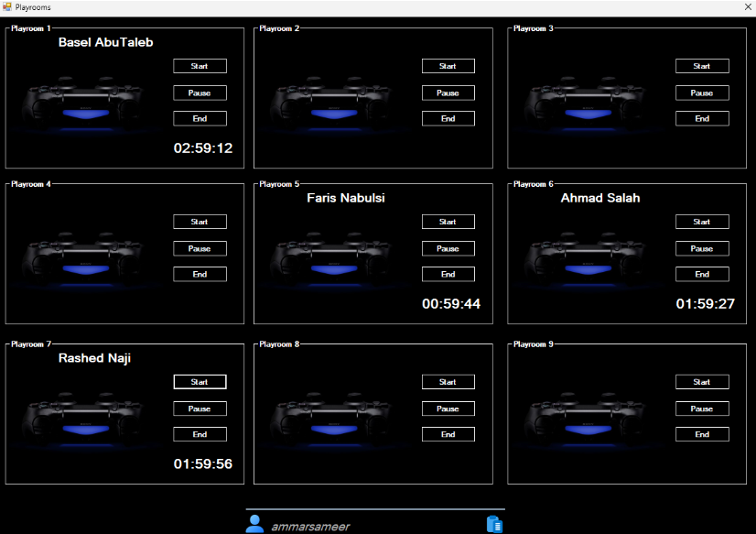Image resolution: width=756 pixels, height=534 pixels.
Task: Pause the Playroom 6 timer
Action: pyautogui.click(x=702, y=249)
